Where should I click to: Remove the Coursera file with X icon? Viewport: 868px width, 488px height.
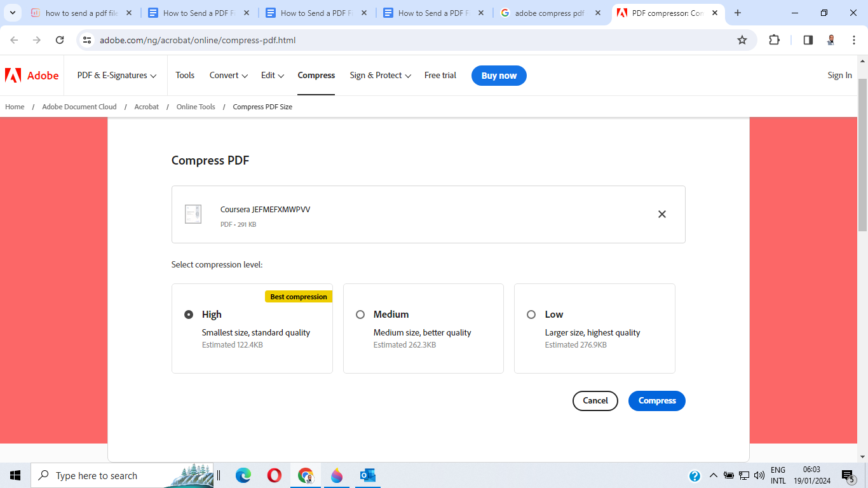[661, 214]
